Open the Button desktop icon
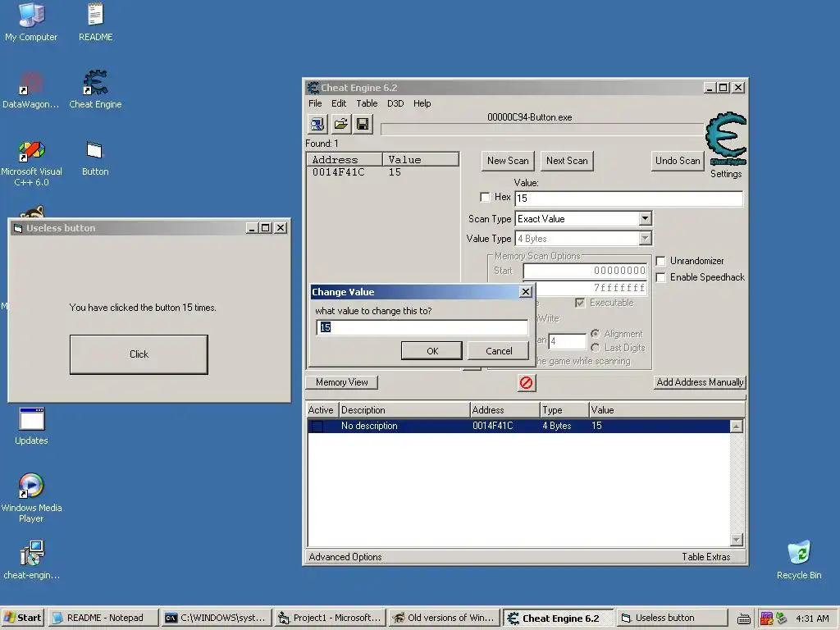 click(95, 157)
